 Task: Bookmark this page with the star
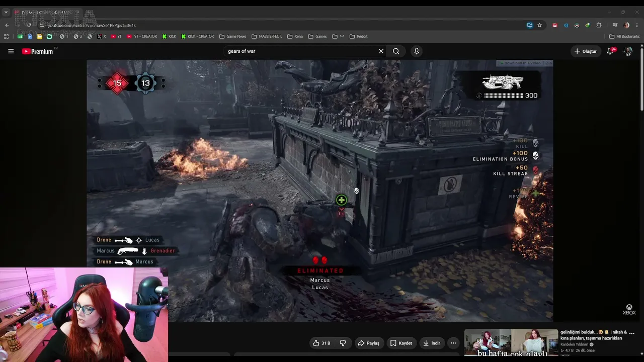tap(539, 25)
